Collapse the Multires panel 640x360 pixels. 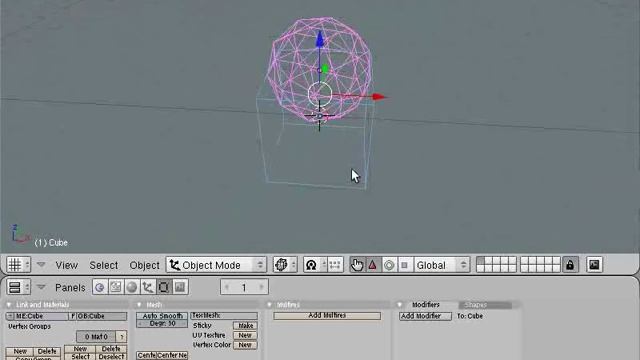point(269,305)
